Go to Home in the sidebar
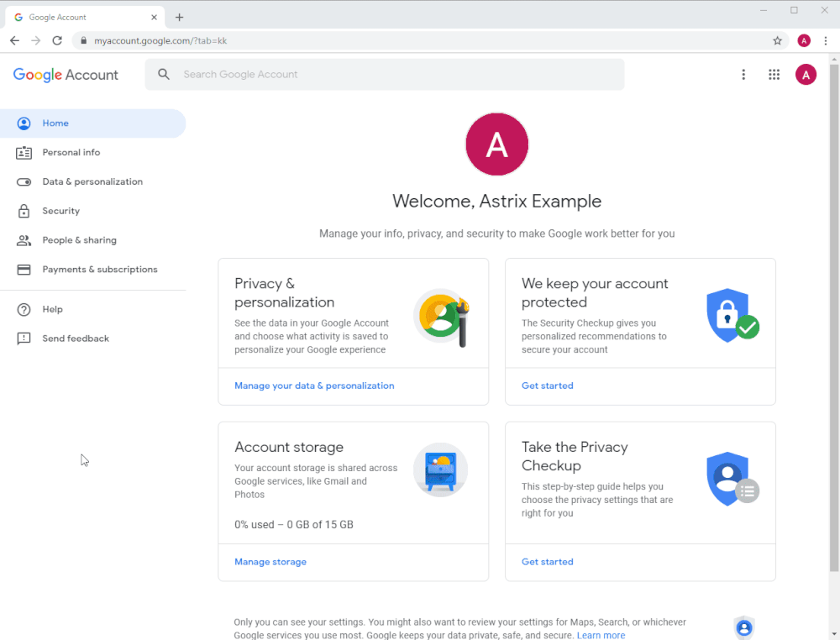 (92, 123)
